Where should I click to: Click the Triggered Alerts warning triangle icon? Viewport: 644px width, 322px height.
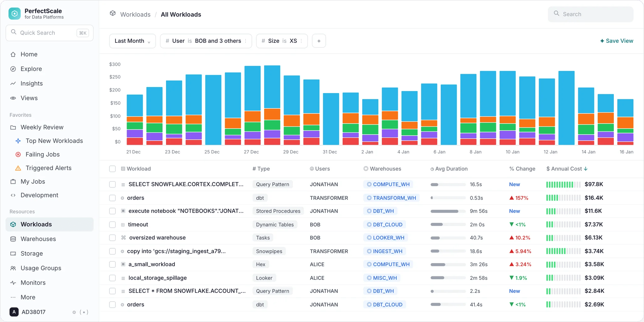(18, 168)
